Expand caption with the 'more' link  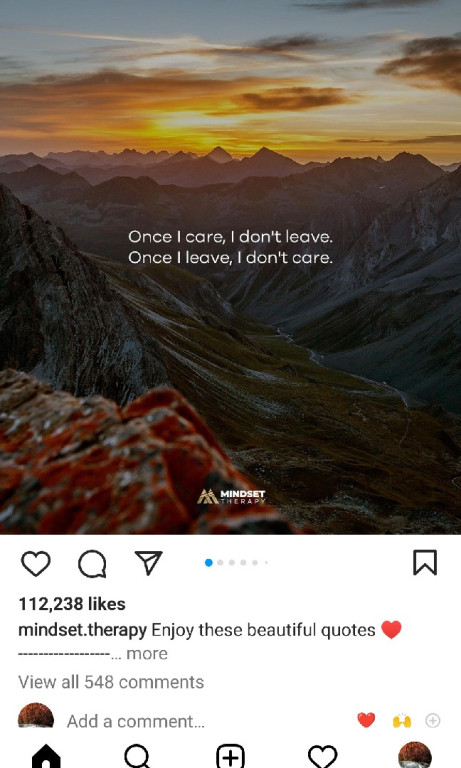tap(147, 654)
